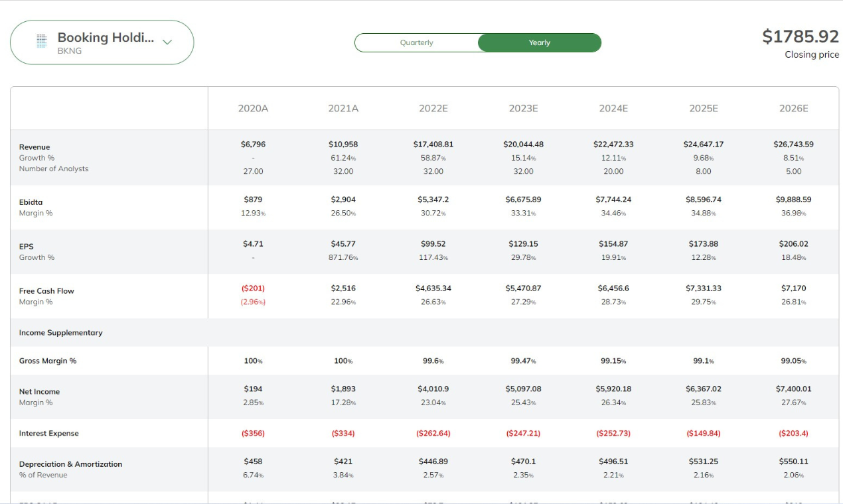Image resolution: width=843 pixels, height=504 pixels.
Task: Click the 2.06% of revenue figure
Action: [793, 475]
